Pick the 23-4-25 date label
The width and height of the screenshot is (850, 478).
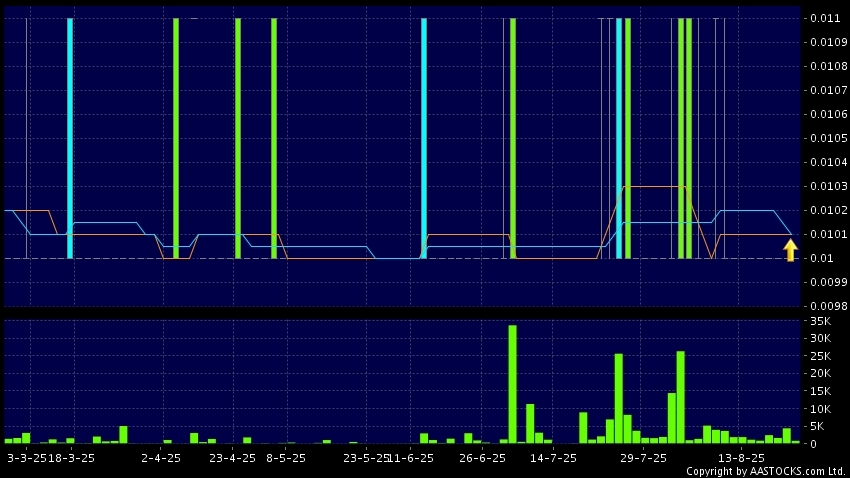pyautogui.click(x=233, y=458)
